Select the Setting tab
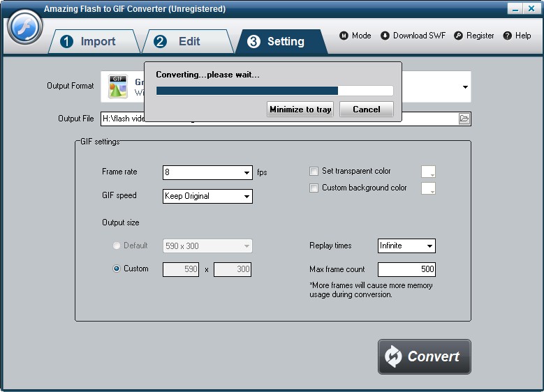Viewport: 544px width, 392px height. click(x=281, y=42)
